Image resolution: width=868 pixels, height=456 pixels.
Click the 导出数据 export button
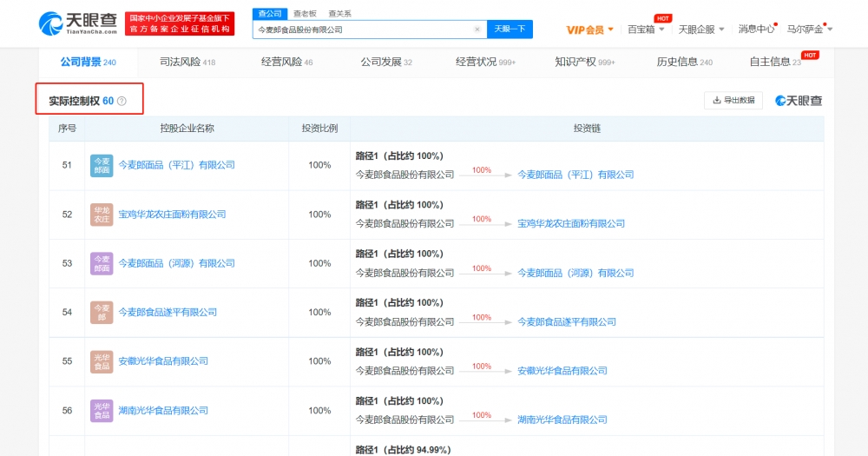tap(733, 100)
